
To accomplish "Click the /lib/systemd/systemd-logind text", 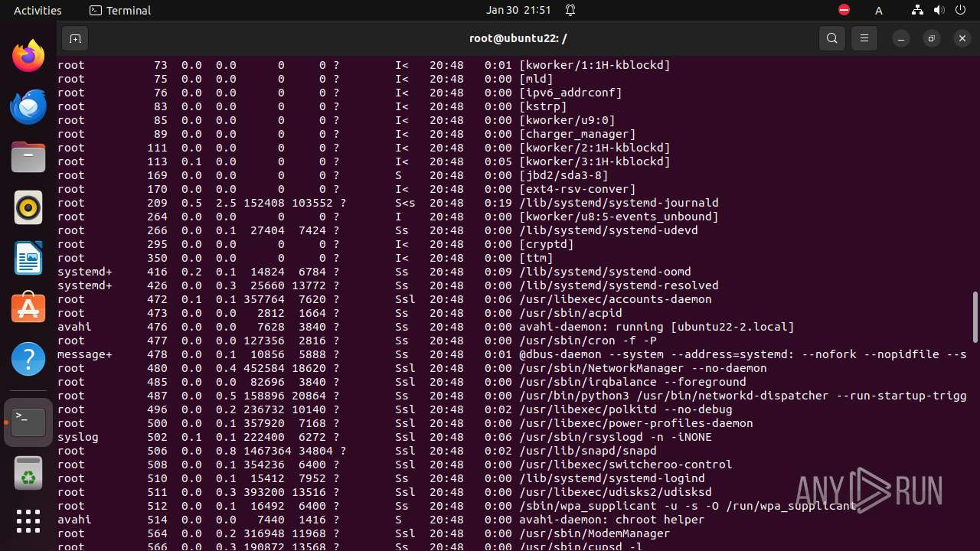I will click(x=612, y=478).
